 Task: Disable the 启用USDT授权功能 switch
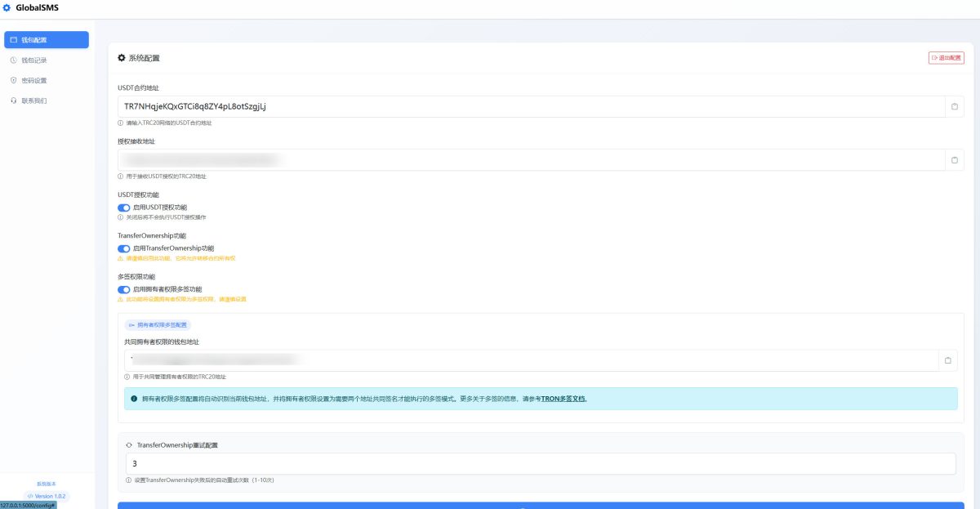tap(124, 208)
